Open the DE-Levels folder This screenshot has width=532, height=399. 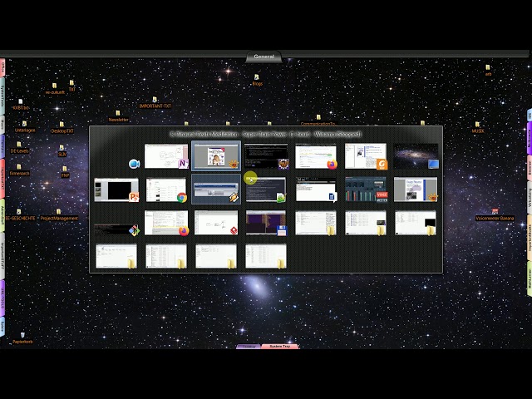[x=19, y=147]
